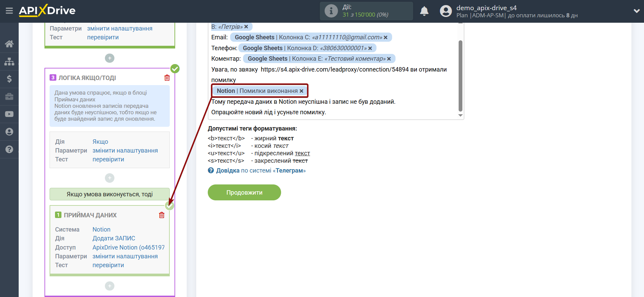
Task: Click the Якщо action link
Action: 100,142
